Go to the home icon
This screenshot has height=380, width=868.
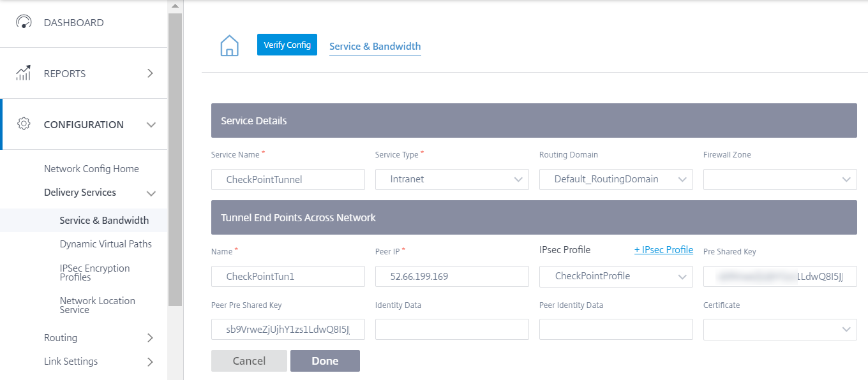coord(229,46)
